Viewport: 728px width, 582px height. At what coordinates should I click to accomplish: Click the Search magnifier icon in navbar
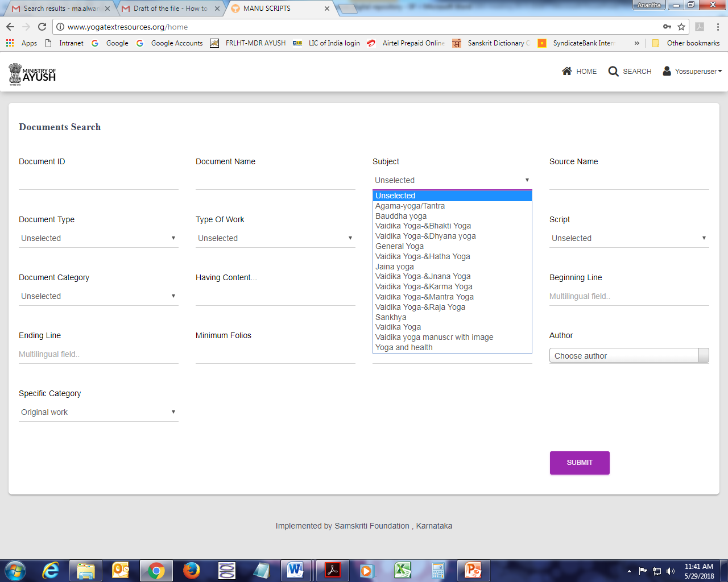(613, 71)
